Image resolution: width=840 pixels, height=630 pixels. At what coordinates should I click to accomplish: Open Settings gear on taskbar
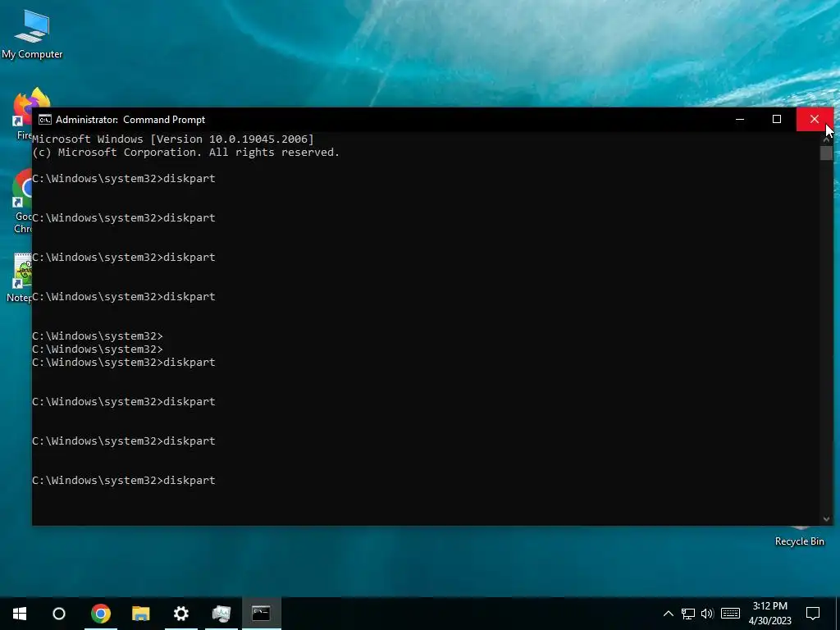pos(181,614)
